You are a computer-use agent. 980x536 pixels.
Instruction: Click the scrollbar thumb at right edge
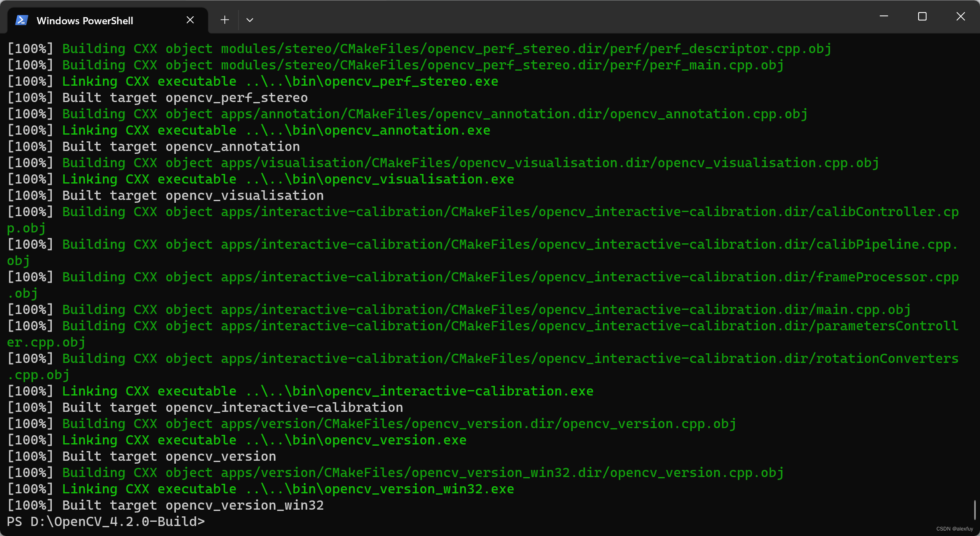[975, 510]
